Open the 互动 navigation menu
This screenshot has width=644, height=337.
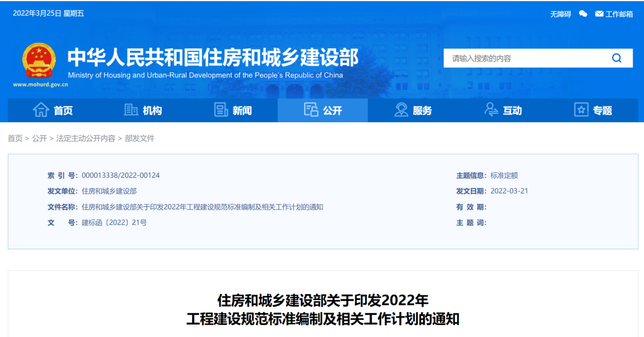coord(503,110)
